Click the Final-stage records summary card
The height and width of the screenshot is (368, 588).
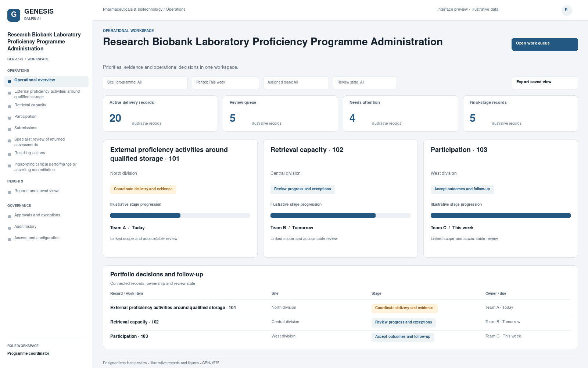coord(520,113)
